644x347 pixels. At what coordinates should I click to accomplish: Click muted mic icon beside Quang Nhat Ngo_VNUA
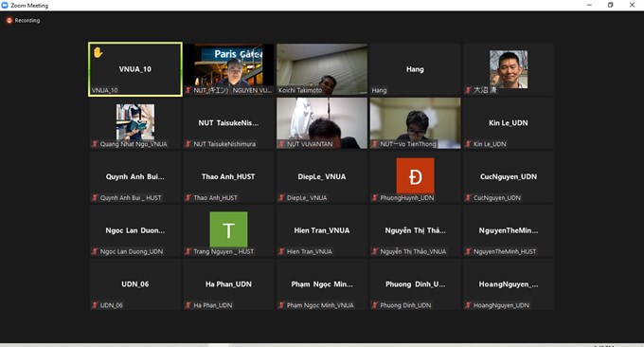pos(95,144)
